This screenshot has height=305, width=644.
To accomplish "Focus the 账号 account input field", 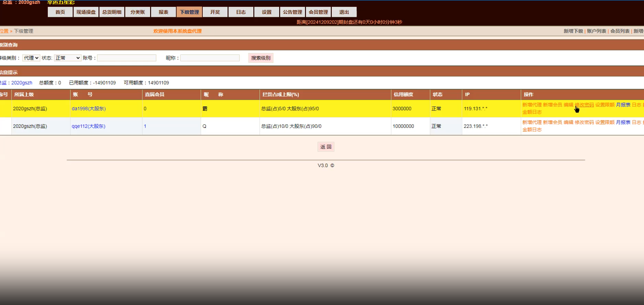I will tap(127, 58).
